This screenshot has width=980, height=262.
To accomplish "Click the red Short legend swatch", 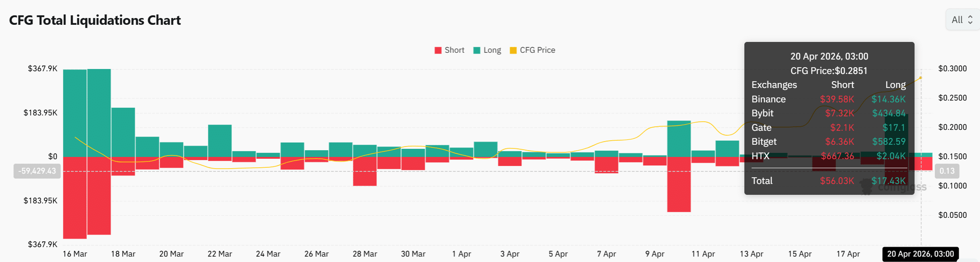I will pos(438,51).
